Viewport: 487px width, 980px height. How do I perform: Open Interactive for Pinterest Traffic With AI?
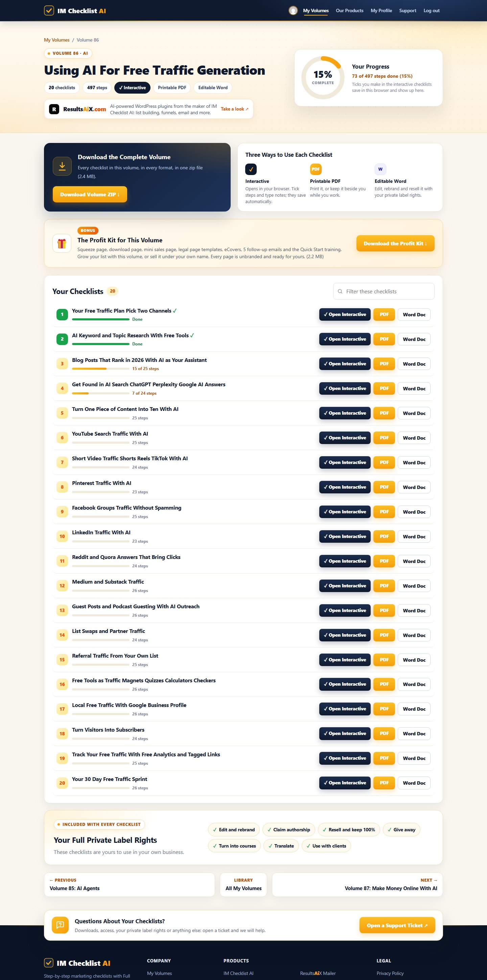point(345,487)
